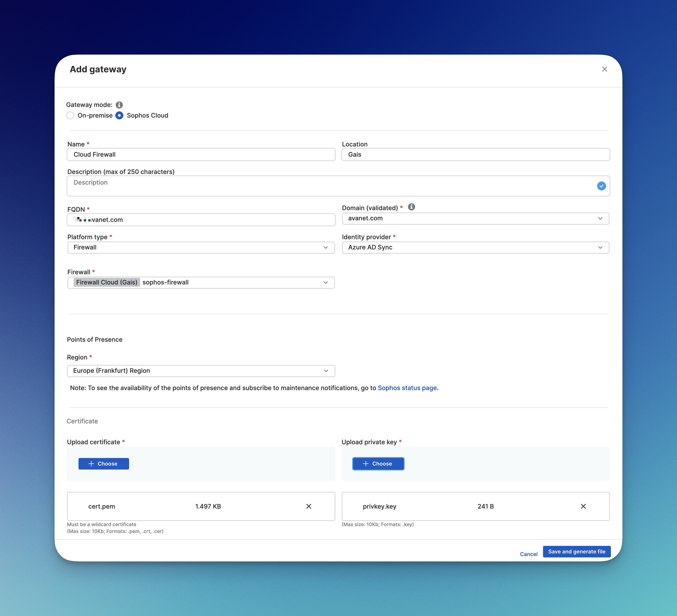This screenshot has width=677, height=616.
Task: Click the Firewall Cloud (Gais) tag
Action: (x=106, y=282)
